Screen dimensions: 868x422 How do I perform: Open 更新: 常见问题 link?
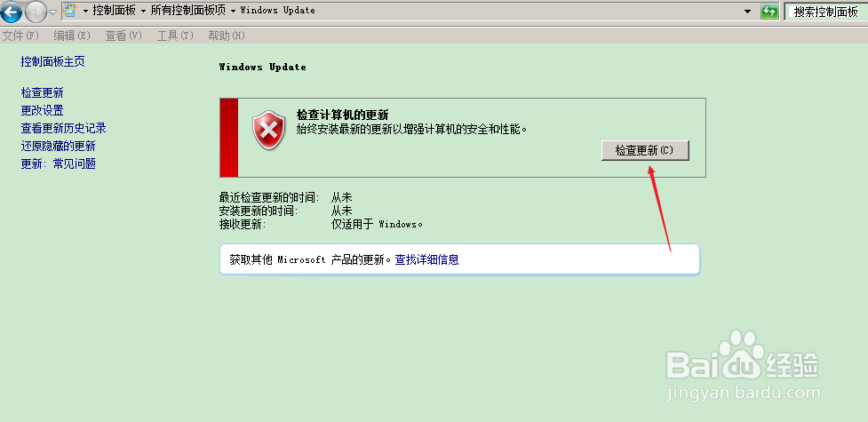[58, 163]
